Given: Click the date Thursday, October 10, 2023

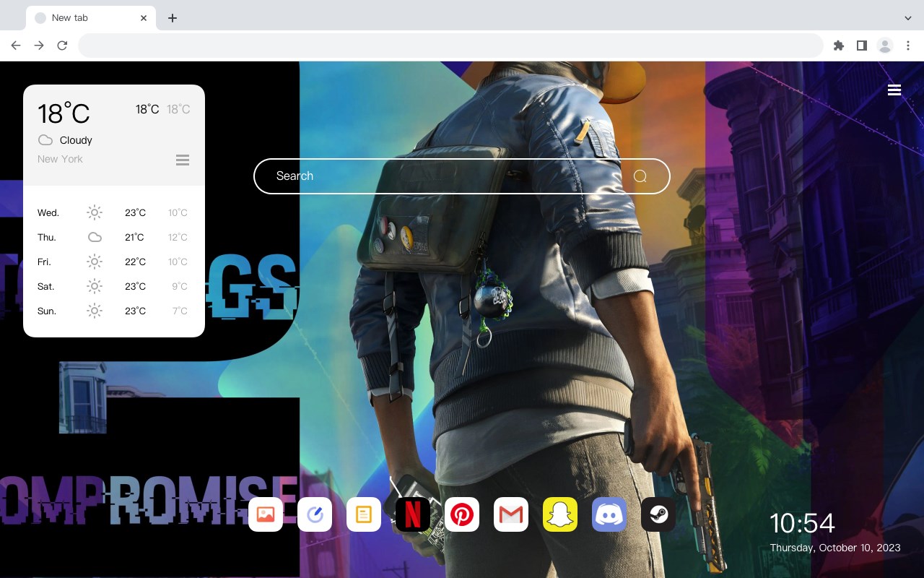Looking at the screenshot, I should [835, 548].
